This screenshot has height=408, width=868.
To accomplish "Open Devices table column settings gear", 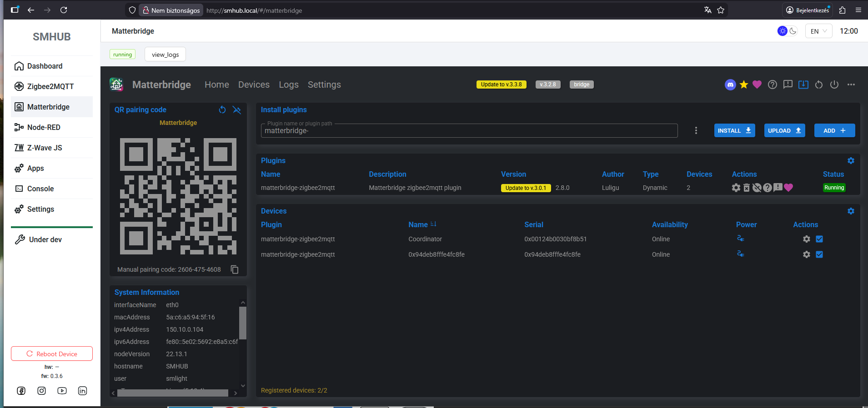I will pos(851,211).
